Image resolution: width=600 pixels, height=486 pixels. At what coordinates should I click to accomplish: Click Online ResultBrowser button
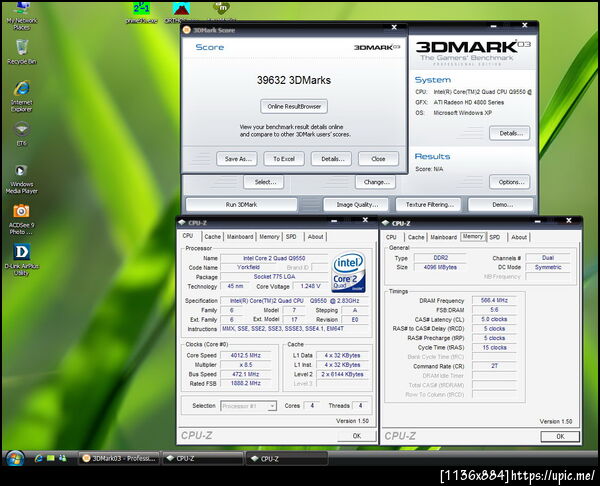294,106
